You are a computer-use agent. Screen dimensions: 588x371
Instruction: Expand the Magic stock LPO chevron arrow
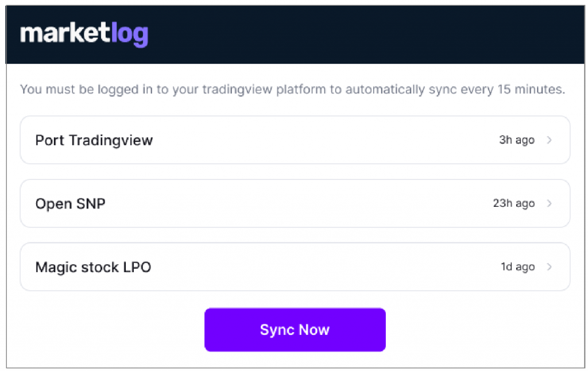[550, 266]
